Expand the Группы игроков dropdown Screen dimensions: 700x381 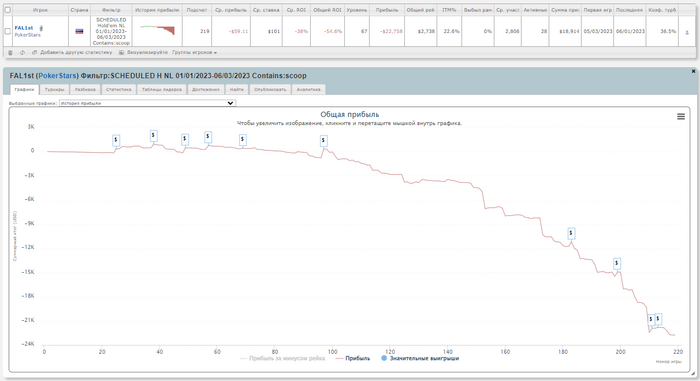[195, 53]
